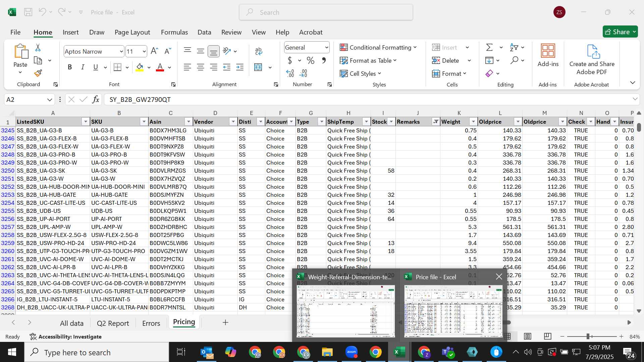Click the Cut scissors icon

point(38,48)
